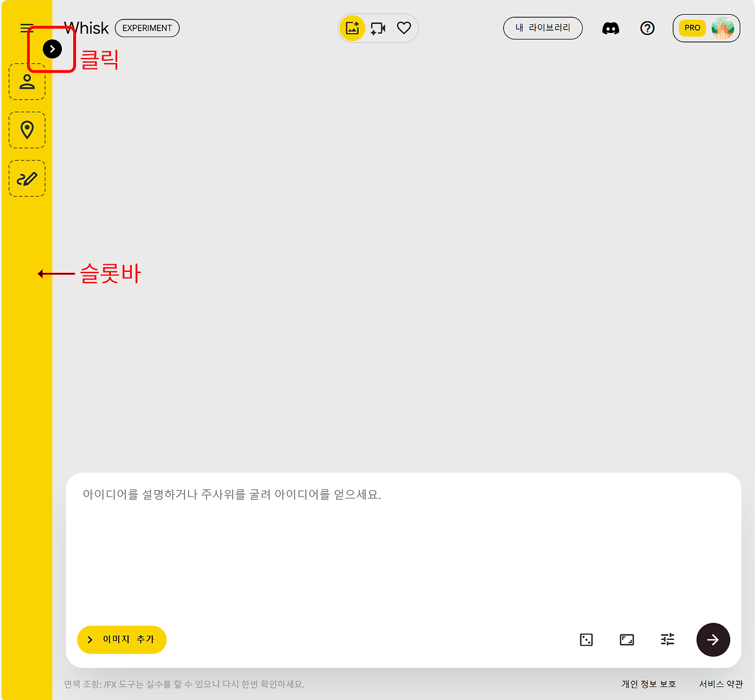Select the style (pen) slot icon
Image resolution: width=755 pixels, height=700 pixels.
[x=27, y=178]
